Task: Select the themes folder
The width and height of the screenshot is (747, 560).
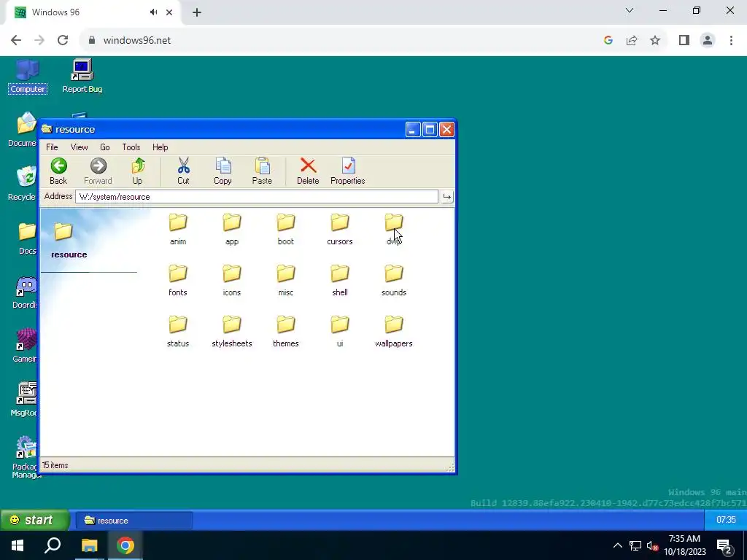Action: [286, 331]
